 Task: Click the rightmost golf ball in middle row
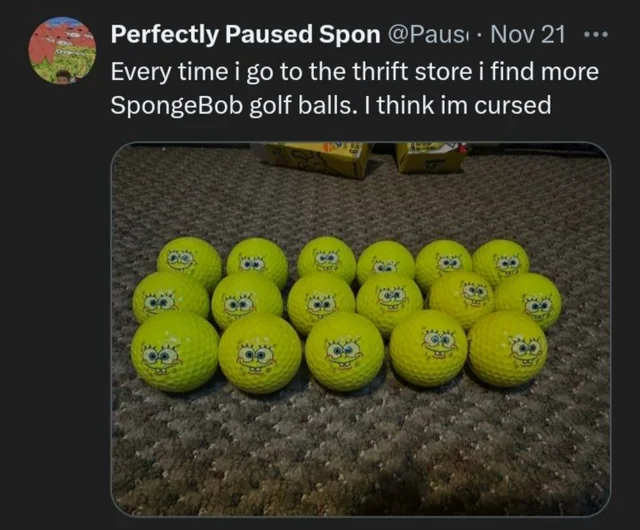pyautogui.click(x=530, y=300)
